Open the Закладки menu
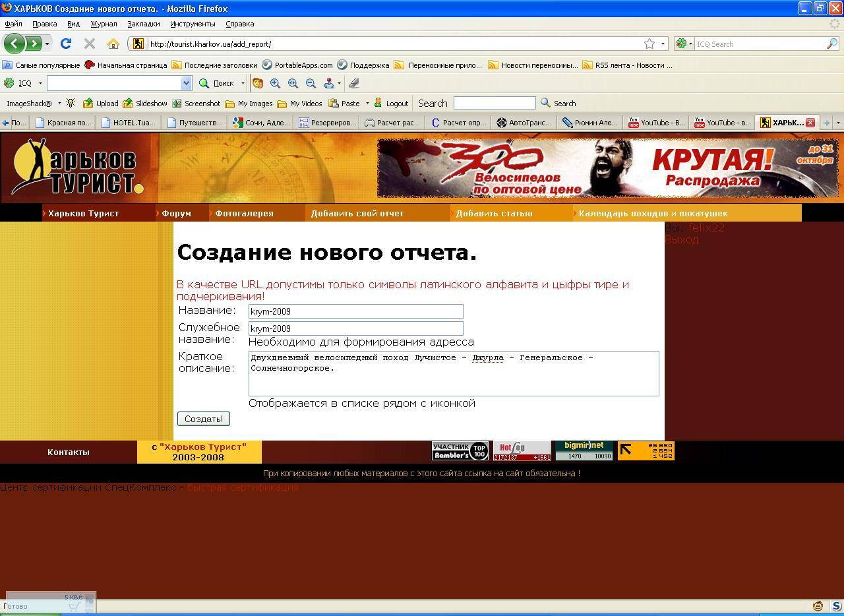The image size is (844, 616). pyautogui.click(x=143, y=24)
